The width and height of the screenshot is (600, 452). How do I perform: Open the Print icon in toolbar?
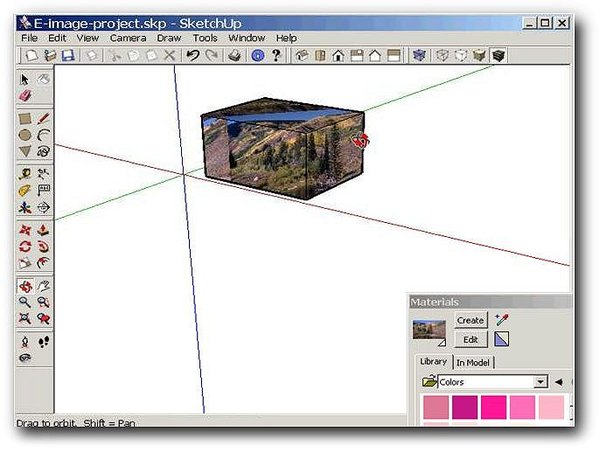pyautogui.click(x=233, y=56)
